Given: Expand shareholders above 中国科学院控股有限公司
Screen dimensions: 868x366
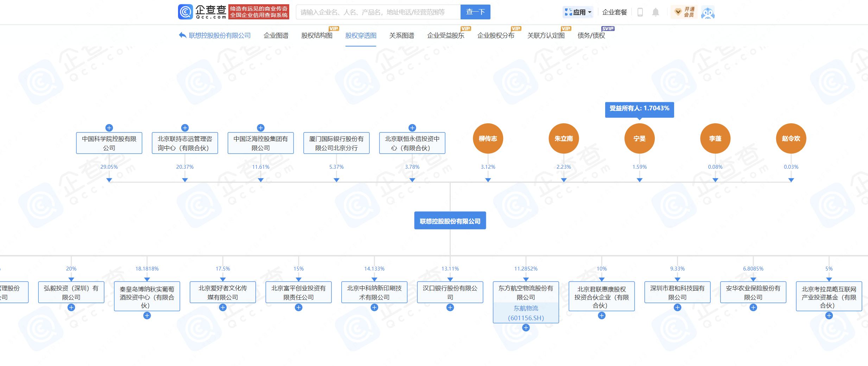Looking at the screenshot, I should pyautogui.click(x=109, y=128).
